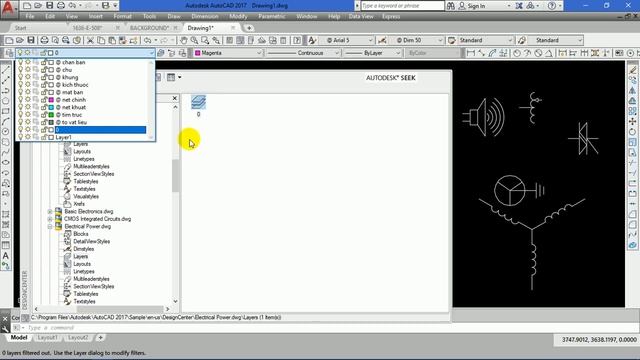Screen dimensions: 640x360
Task: Collapse the layer dropdown list arrow
Action: pyautogui.click(x=151, y=53)
